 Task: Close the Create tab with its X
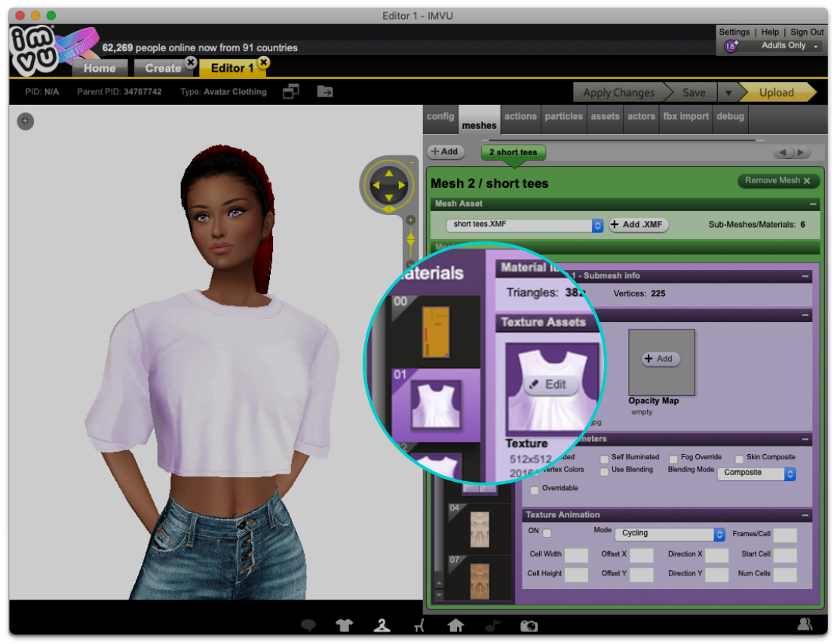pyautogui.click(x=190, y=62)
